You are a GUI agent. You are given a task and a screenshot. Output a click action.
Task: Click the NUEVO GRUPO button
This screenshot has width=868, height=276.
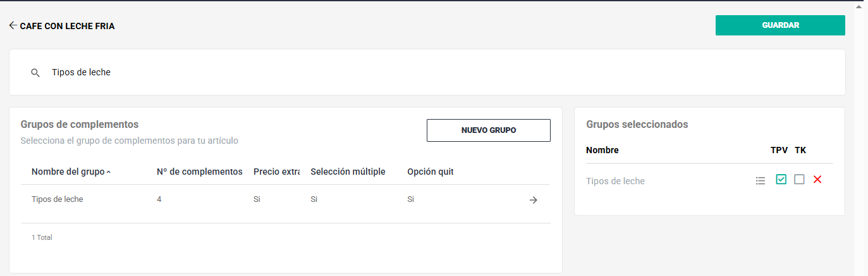coord(488,130)
